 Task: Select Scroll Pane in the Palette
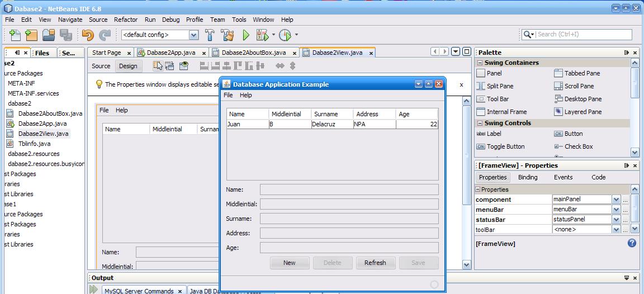574,86
